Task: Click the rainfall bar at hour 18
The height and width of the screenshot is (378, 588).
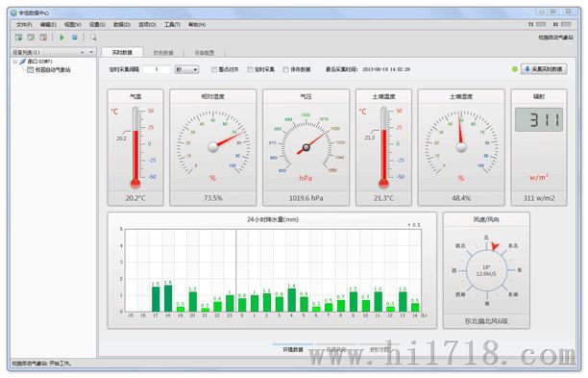Action: [x=168, y=298]
